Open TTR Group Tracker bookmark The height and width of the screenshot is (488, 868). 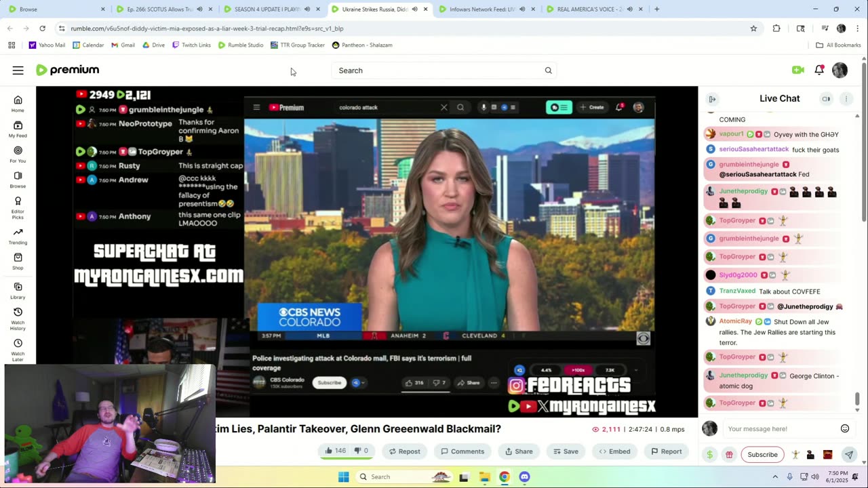[x=297, y=45]
